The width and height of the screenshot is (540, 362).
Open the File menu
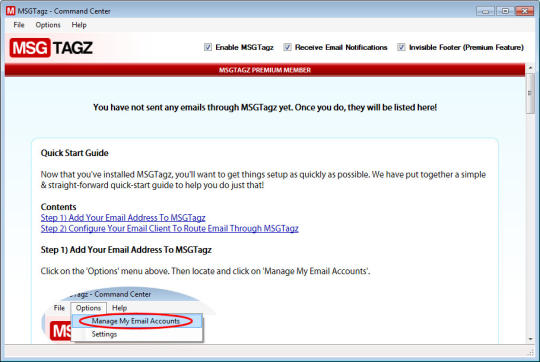19,25
